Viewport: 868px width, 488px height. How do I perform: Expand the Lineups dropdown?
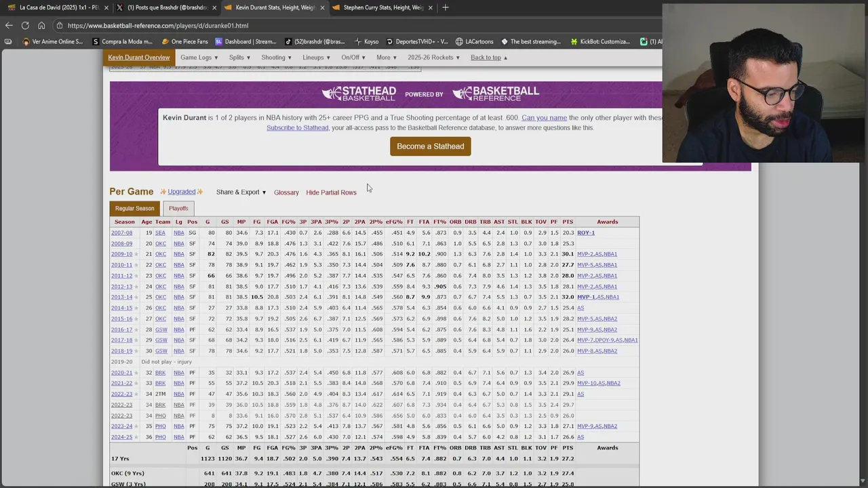pyautogui.click(x=316, y=58)
